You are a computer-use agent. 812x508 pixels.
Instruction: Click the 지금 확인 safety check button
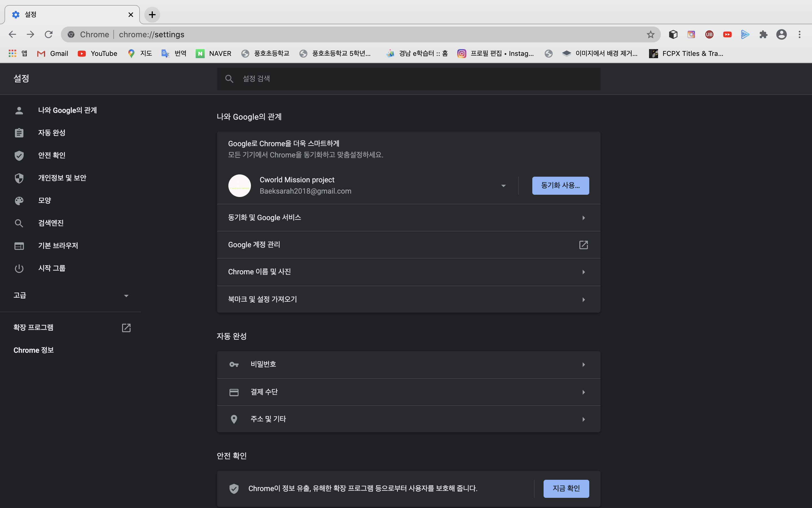566,489
